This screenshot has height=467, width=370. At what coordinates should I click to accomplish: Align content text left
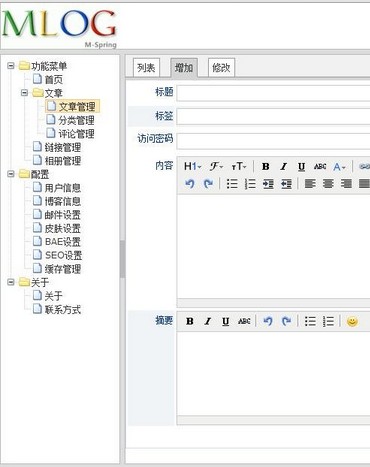[310, 184]
